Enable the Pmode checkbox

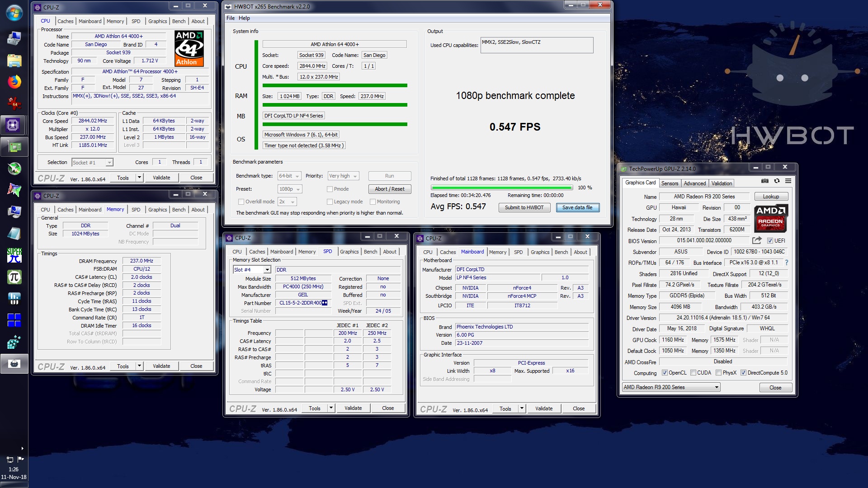pyautogui.click(x=330, y=189)
